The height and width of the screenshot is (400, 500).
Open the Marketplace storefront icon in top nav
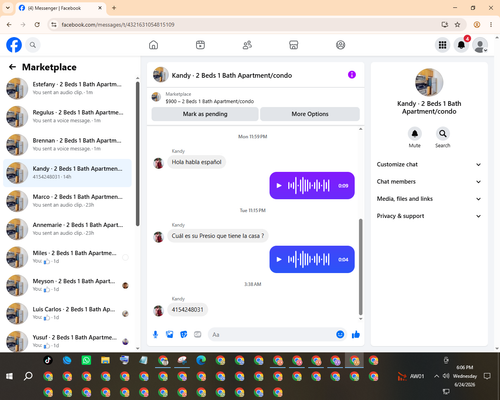(294, 45)
